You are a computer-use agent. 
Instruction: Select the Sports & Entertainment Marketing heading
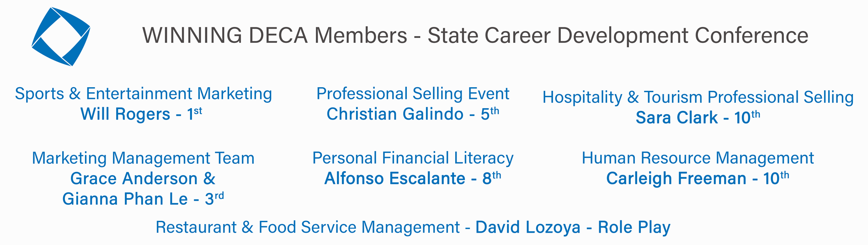pyautogui.click(x=143, y=94)
